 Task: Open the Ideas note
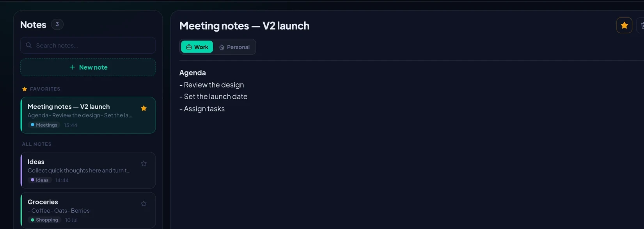(88, 171)
